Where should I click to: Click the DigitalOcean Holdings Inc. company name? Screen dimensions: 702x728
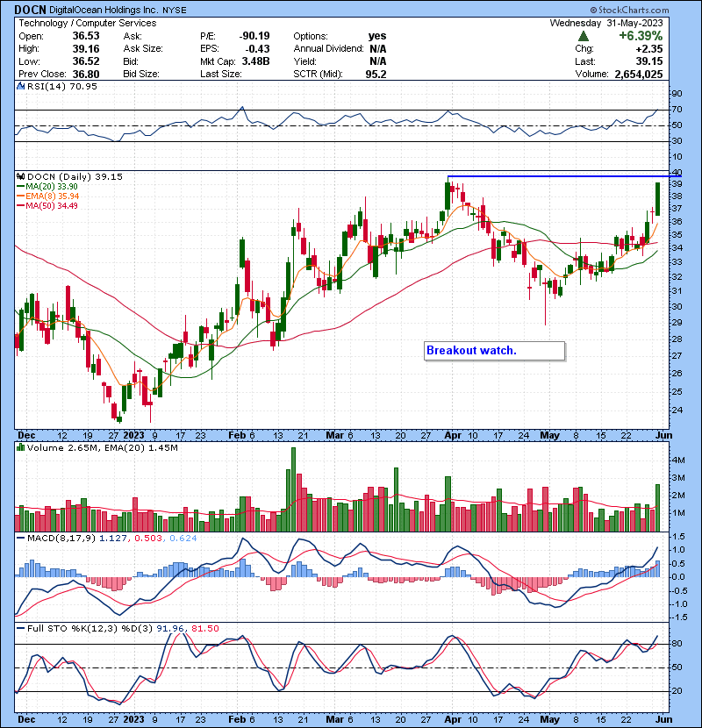[104, 10]
